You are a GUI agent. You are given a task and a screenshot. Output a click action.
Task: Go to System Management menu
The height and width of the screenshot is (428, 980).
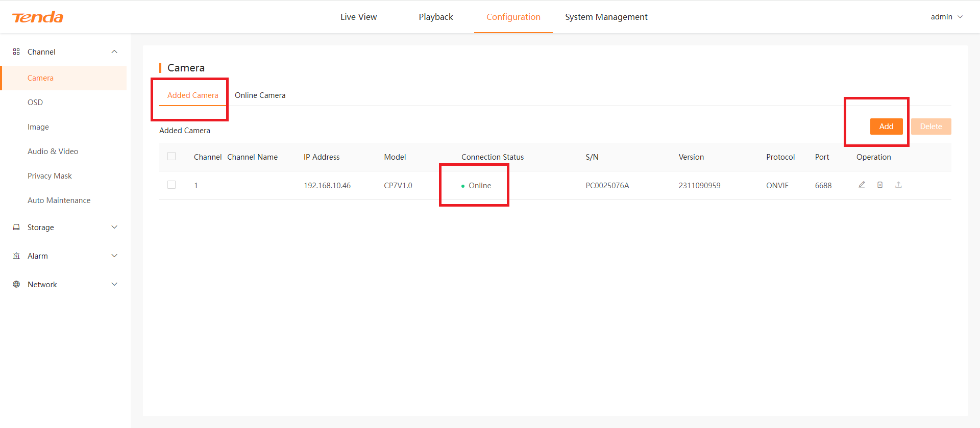pyautogui.click(x=606, y=17)
